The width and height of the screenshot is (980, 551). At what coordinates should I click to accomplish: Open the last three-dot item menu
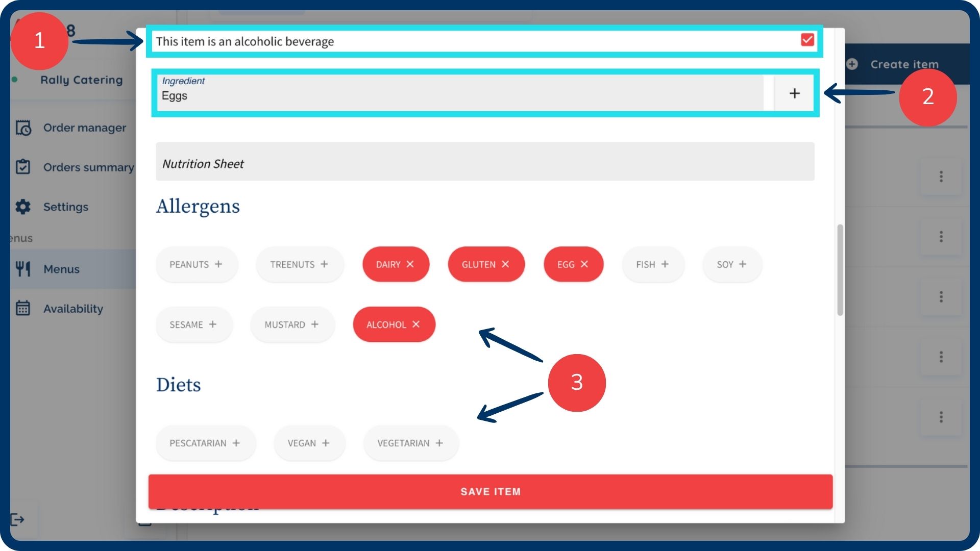pos(941,417)
